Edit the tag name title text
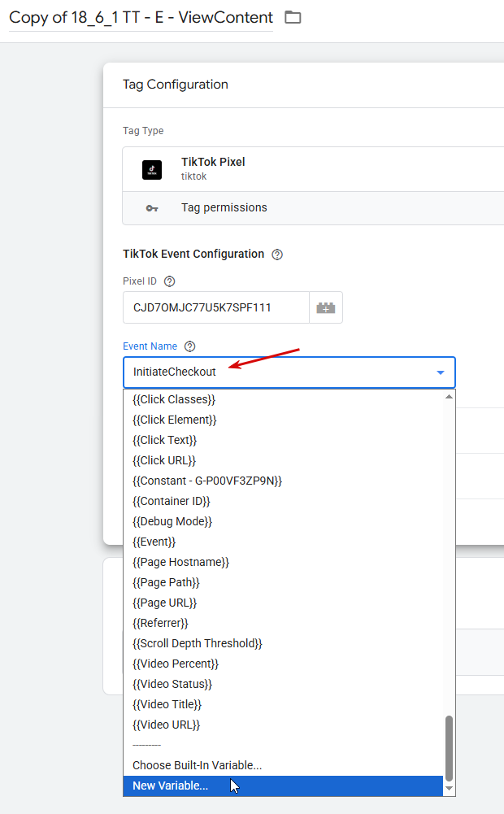 coord(141,18)
